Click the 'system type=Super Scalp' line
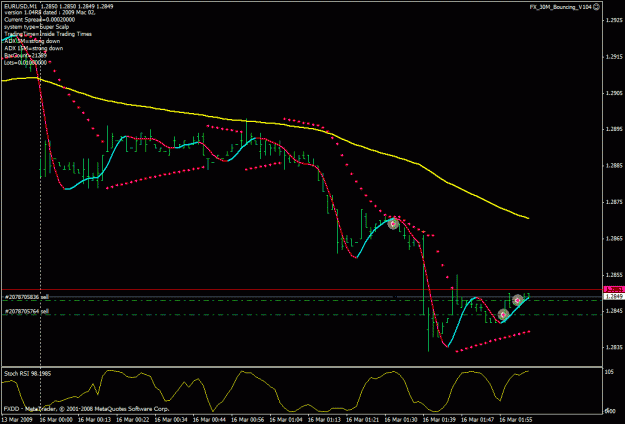625x424 pixels. 36,27
